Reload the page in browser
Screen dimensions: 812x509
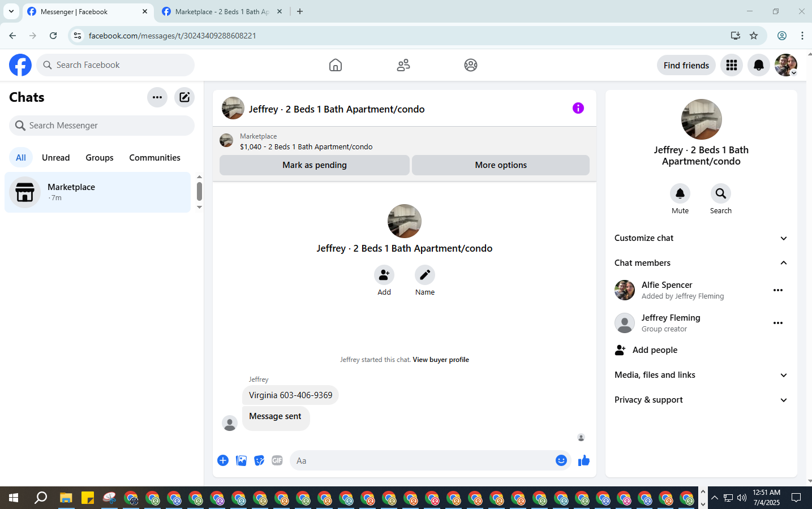pyautogui.click(x=53, y=36)
